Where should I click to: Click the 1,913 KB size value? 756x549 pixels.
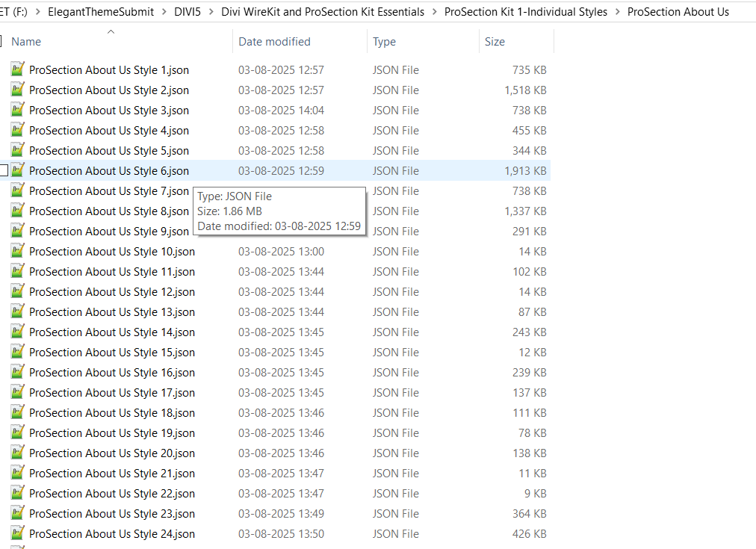525,170
